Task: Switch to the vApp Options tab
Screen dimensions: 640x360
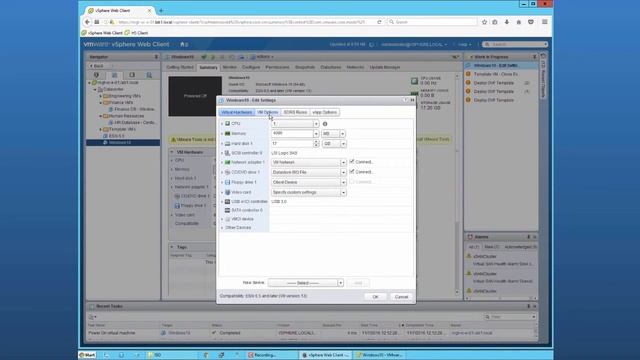Action: 324,112
